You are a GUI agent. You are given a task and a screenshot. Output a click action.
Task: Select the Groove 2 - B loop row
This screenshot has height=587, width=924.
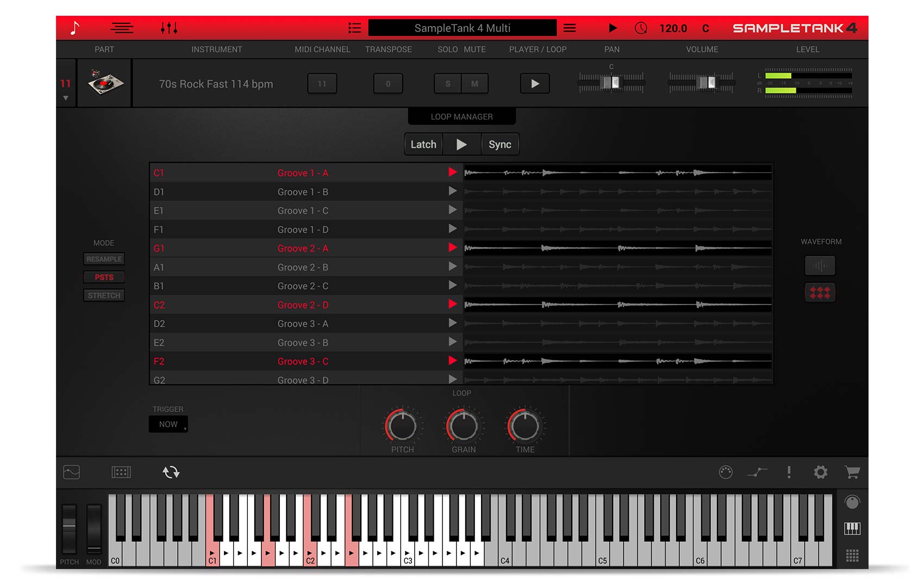pyautogui.click(x=303, y=267)
